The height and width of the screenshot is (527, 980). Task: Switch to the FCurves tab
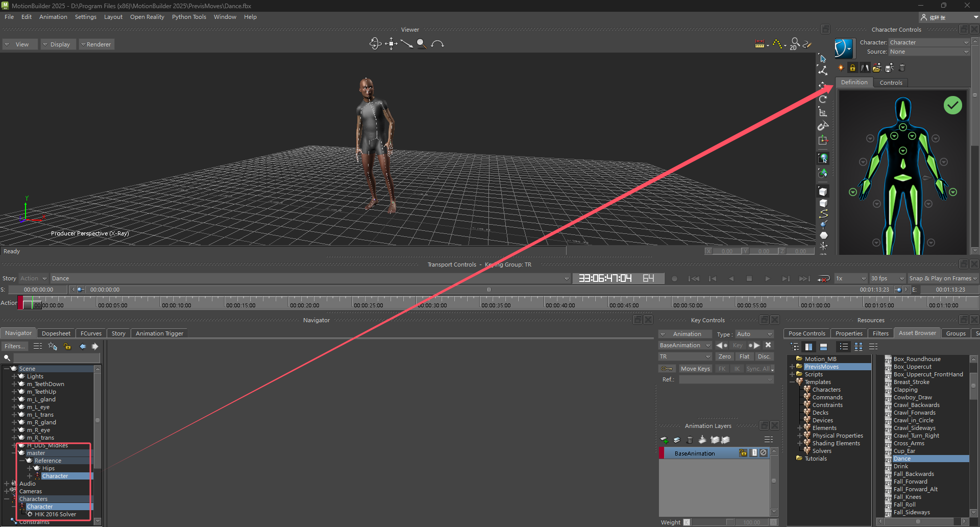click(91, 333)
